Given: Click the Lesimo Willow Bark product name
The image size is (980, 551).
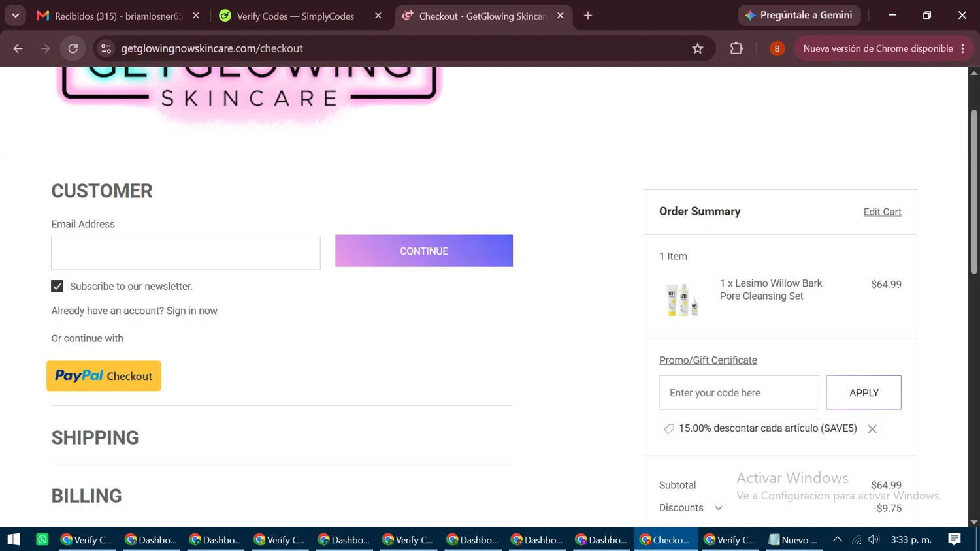Looking at the screenshot, I should coord(771,289).
